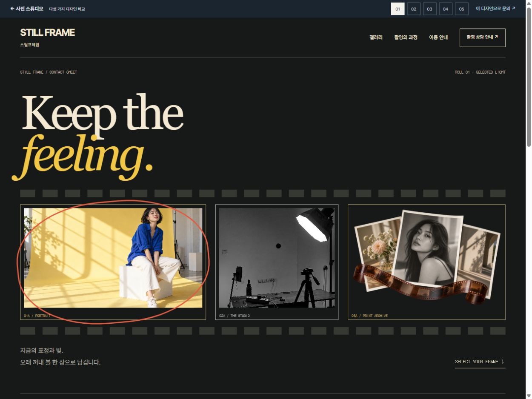Viewport: 532px width, 399px height.
Task: Click the label "ROLL 01 — SELECTED LIGHT"
Action: pos(480,72)
